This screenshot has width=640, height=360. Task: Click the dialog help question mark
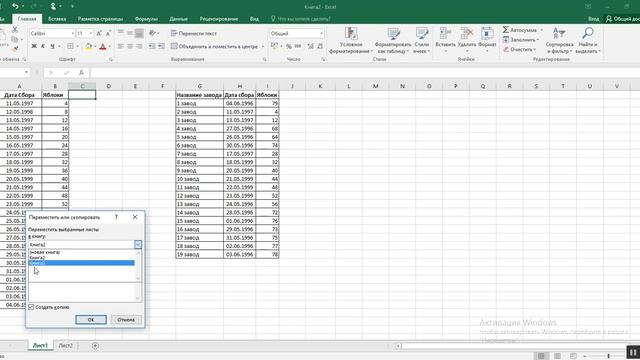[116, 217]
